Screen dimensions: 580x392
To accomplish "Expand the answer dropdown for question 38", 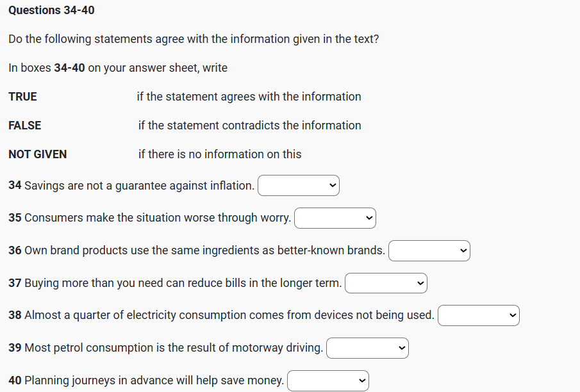I will [478, 315].
